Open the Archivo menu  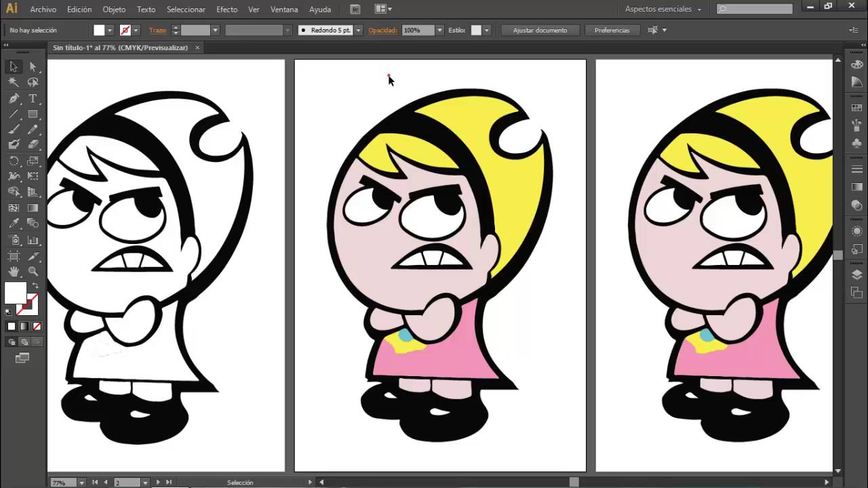(43, 9)
